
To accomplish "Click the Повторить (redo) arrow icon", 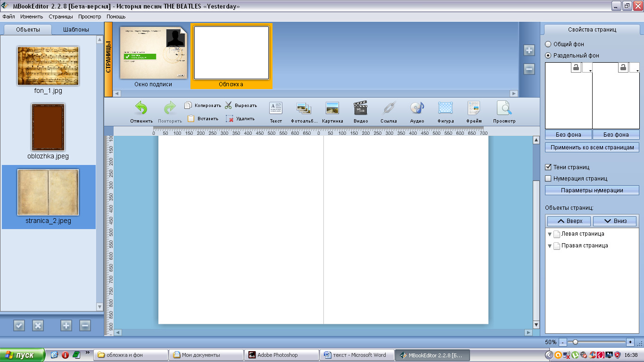I will [x=170, y=108].
